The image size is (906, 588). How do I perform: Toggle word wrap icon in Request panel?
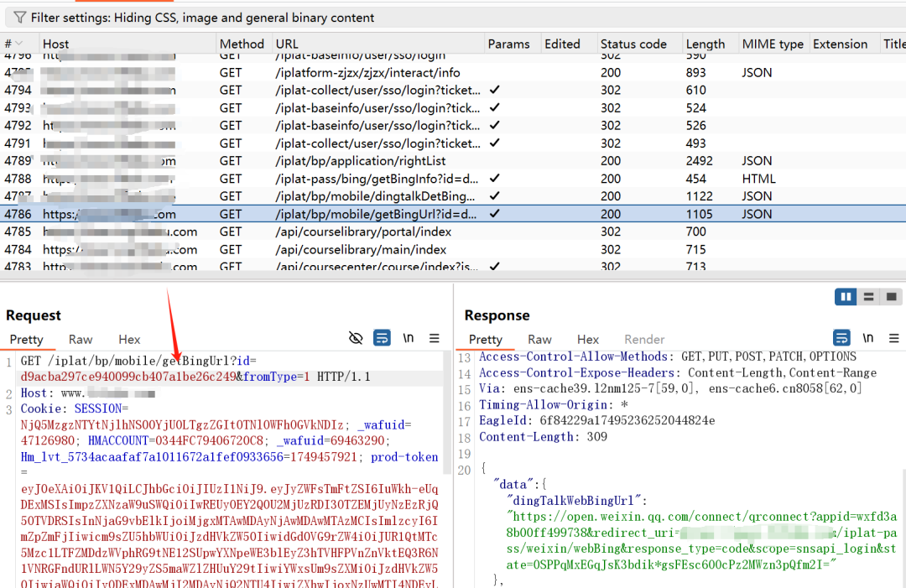[x=382, y=338]
